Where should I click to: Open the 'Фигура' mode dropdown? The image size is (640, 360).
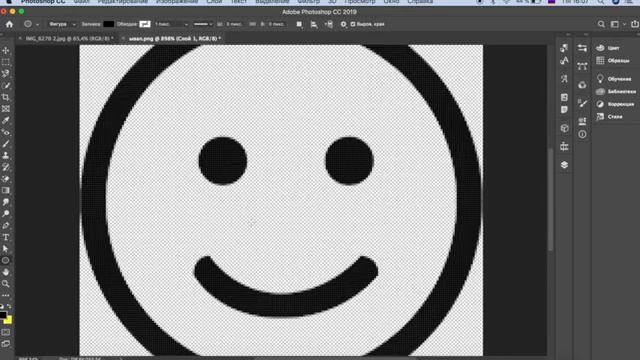click(62, 24)
